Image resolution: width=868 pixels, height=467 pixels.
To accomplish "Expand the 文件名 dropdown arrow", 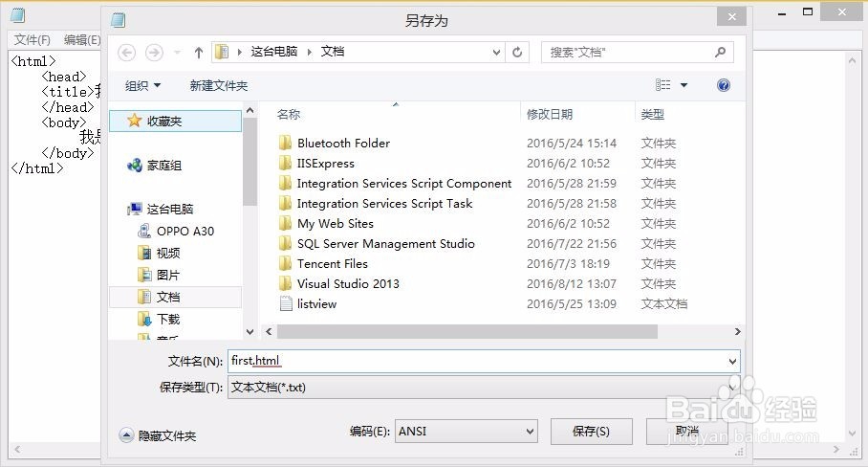I will (x=732, y=361).
